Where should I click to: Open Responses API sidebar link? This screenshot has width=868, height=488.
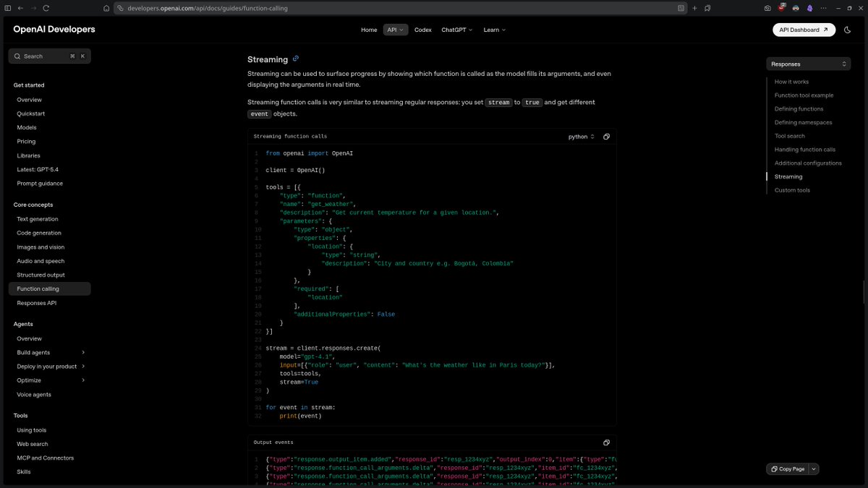pos(36,303)
